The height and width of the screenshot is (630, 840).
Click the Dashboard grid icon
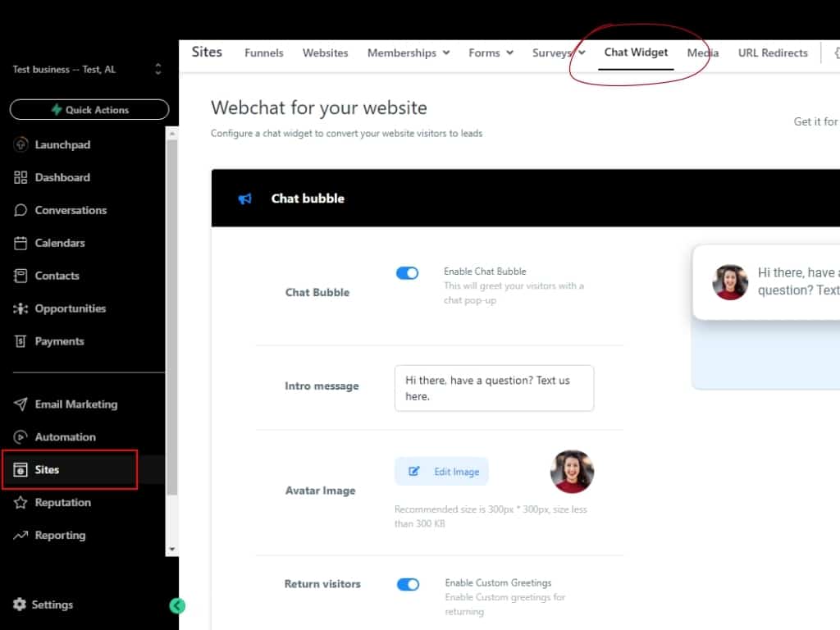[21, 177]
